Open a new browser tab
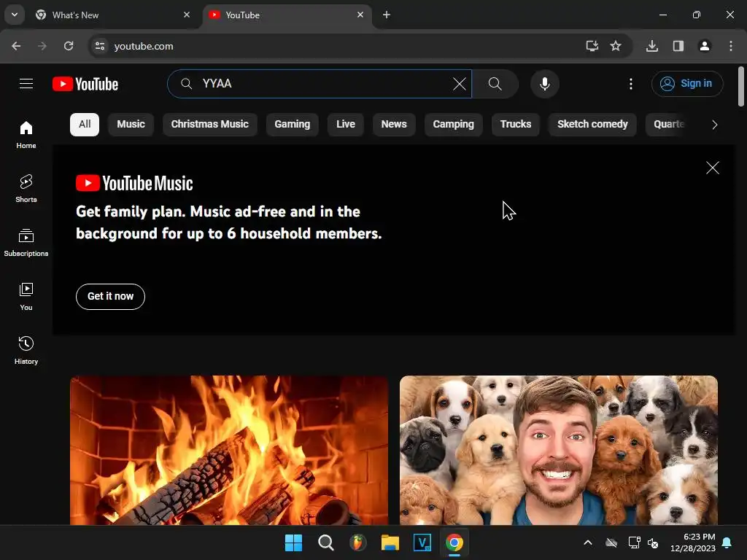 387,15
